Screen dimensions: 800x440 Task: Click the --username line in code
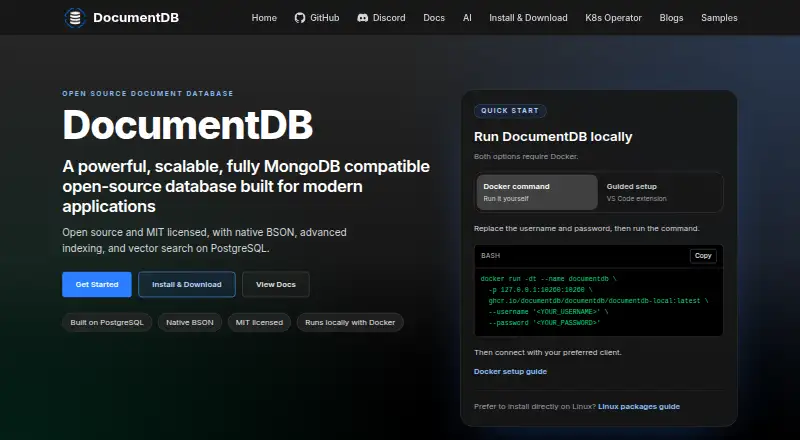548,312
